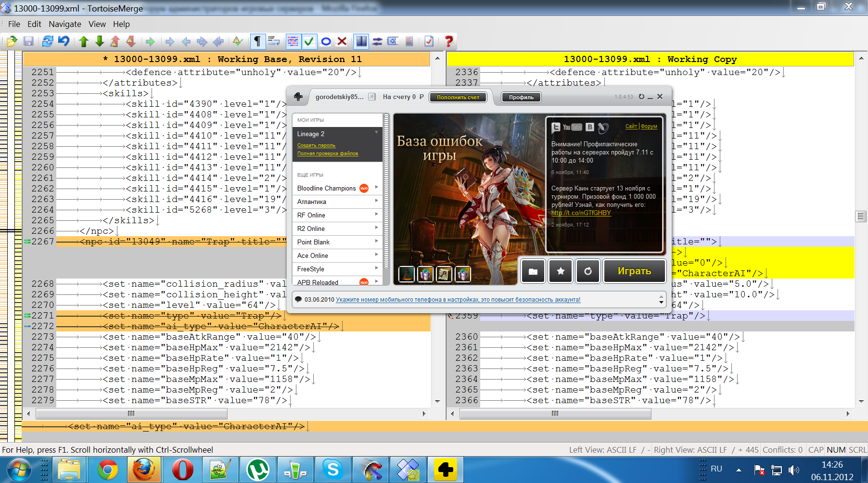The width and height of the screenshot is (868, 483).
Task: Select the gorodetskiy85 account tab
Action: point(340,97)
